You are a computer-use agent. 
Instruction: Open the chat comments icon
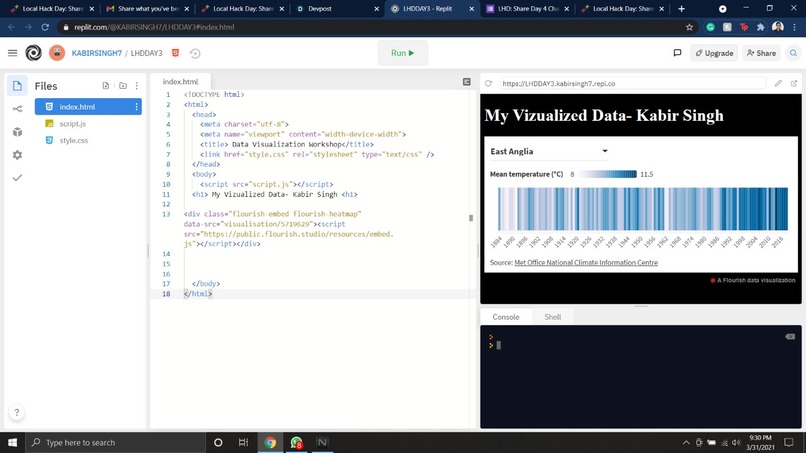(677, 53)
